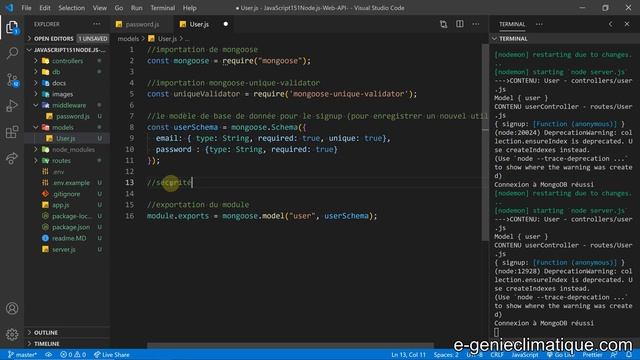Screen dimensions: 640x360
Task: Open the .gitignore file
Action: [x=66, y=194]
